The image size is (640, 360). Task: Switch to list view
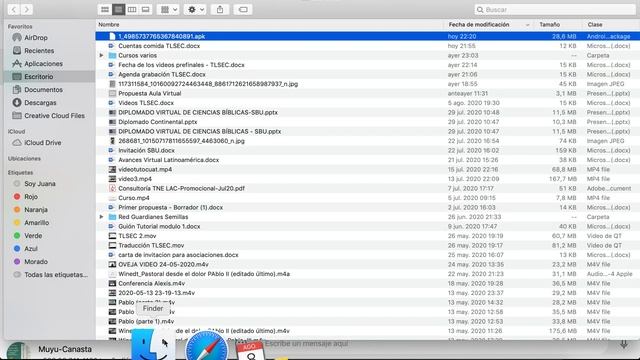[x=118, y=9]
